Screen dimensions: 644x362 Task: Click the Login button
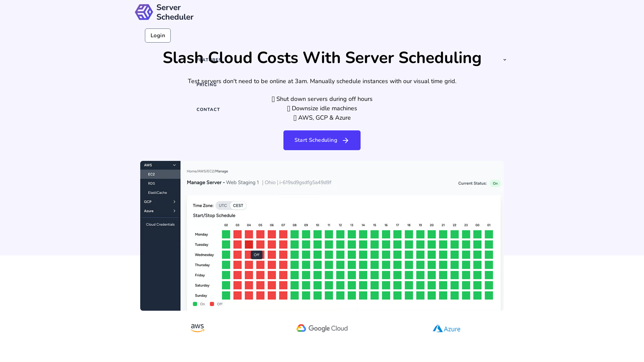(158, 36)
